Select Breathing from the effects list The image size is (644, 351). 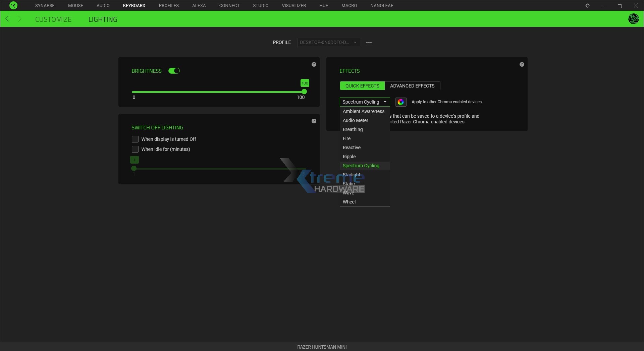353,129
